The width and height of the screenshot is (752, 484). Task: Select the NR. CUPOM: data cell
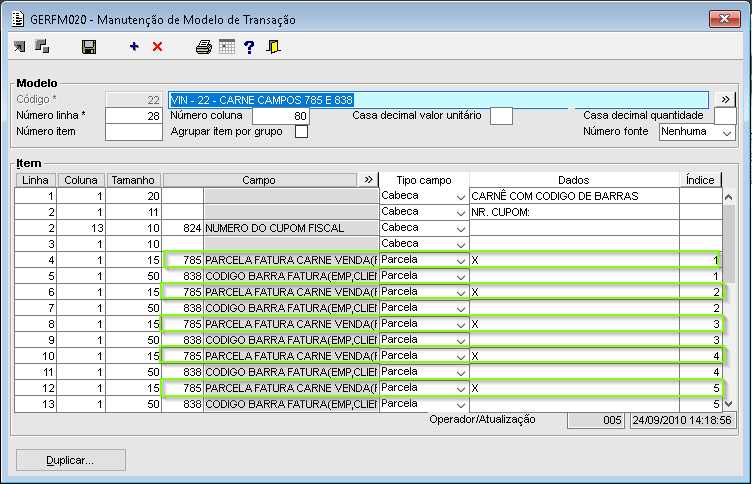tap(574, 212)
